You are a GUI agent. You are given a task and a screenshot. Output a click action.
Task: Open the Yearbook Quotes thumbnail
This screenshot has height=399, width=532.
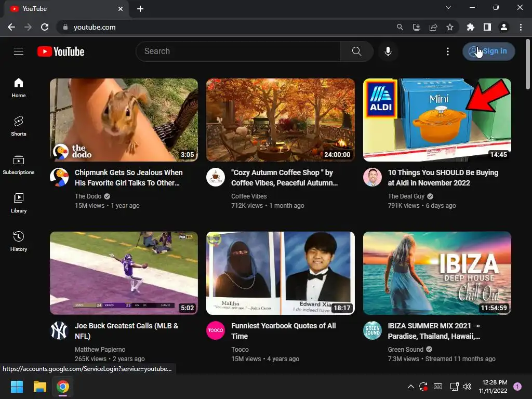tap(281, 273)
